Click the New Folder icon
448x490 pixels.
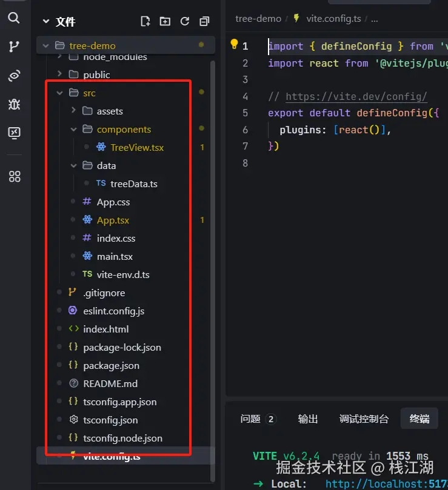tap(165, 21)
